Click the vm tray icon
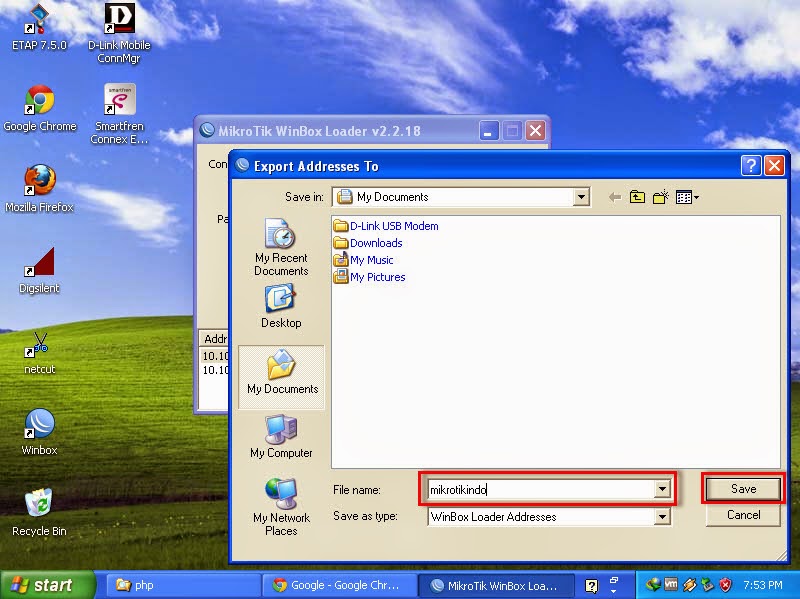800x599 pixels. (670, 585)
